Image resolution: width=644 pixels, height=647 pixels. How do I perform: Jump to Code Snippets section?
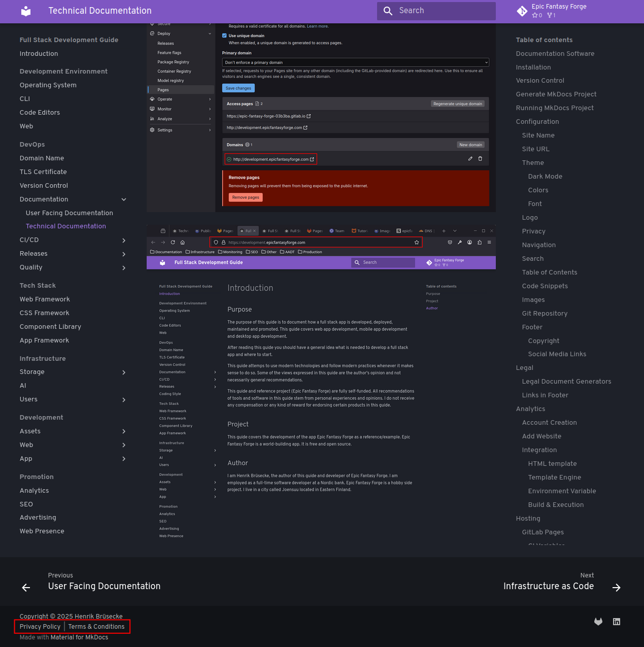545,286
